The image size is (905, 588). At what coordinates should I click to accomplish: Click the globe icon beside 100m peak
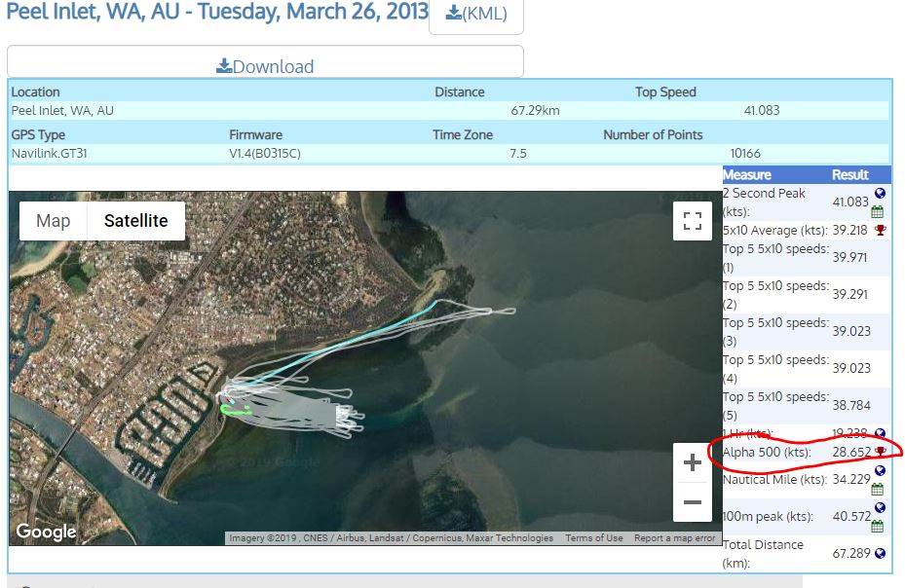[x=881, y=508]
